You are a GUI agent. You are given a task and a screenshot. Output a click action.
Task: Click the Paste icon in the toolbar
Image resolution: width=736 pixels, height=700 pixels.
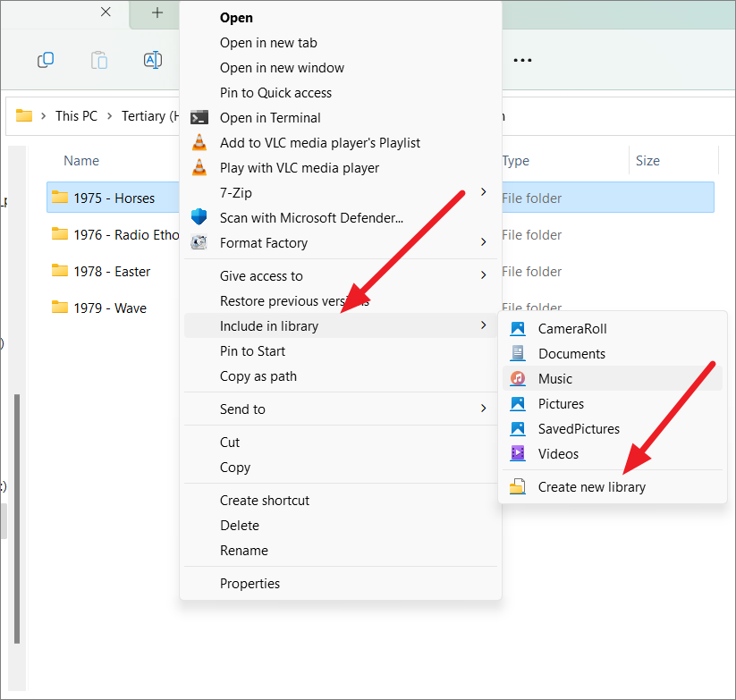[99, 60]
